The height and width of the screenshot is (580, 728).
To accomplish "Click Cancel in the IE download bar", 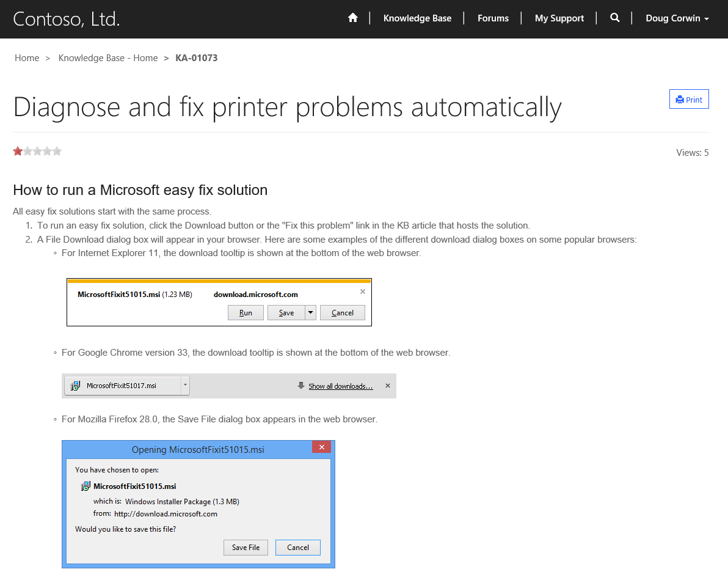I will (x=343, y=313).
